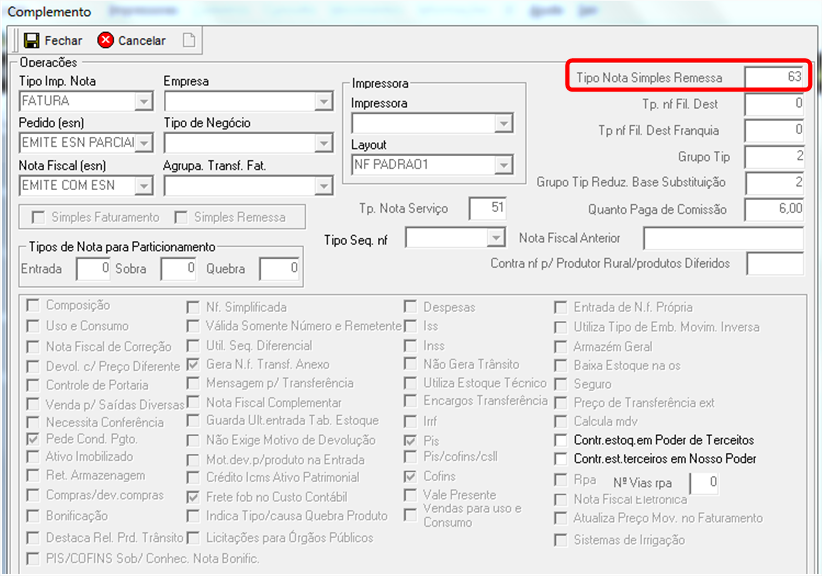Toggle the Pede Cond. Pgto. checkbox
This screenshot has height=576, width=822.
pyautogui.click(x=33, y=439)
